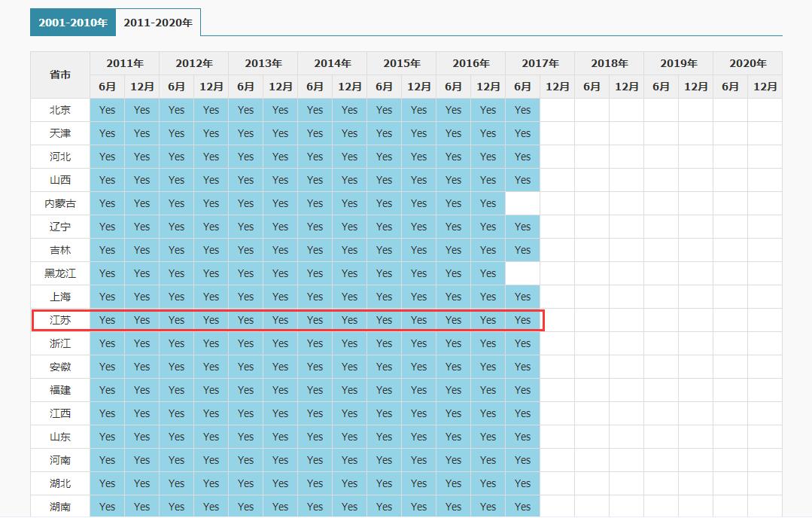This screenshot has height=518, width=812.
Task: Click Yes for 浙江 in 2016年 12月
Action: [x=488, y=343]
